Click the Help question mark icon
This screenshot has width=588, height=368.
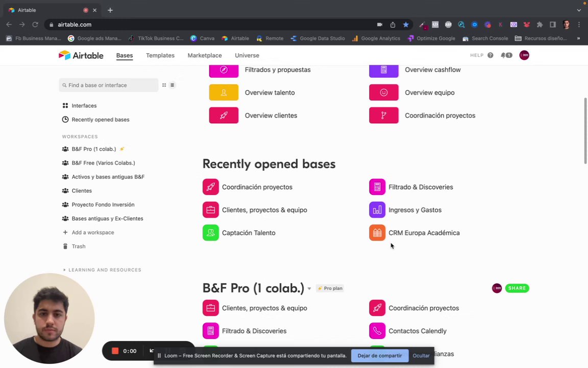[490, 55]
